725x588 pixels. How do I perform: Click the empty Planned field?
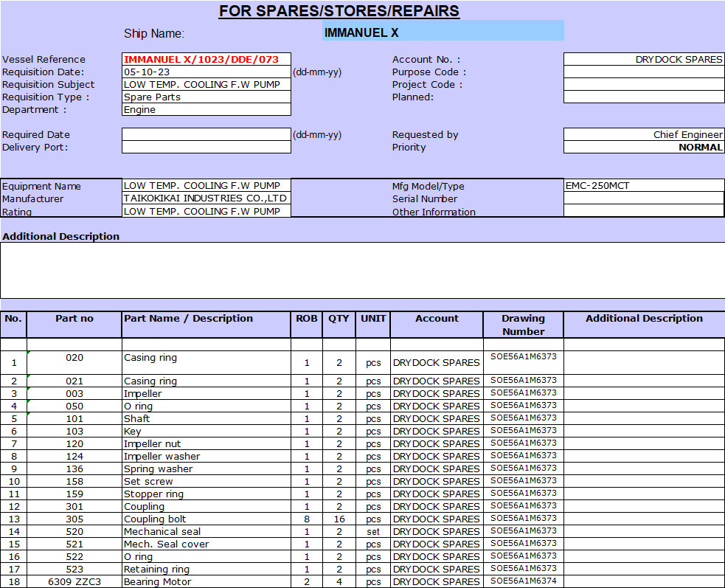pos(644,97)
